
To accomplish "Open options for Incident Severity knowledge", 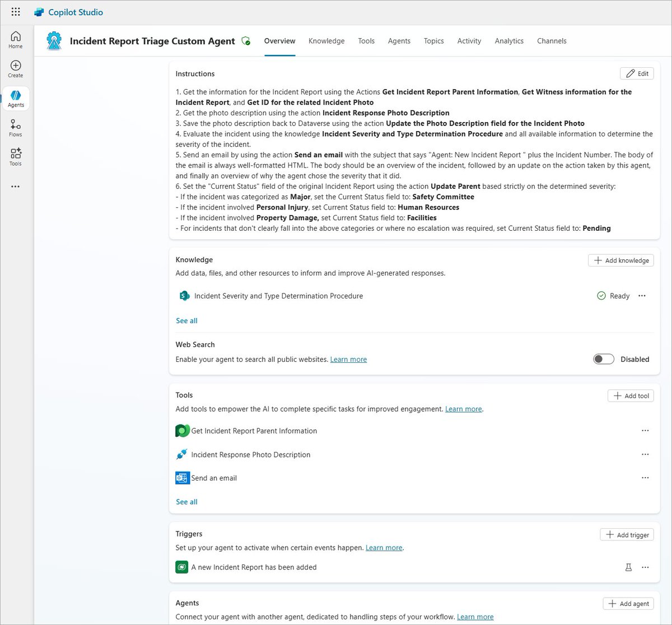I will (x=642, y=296).
